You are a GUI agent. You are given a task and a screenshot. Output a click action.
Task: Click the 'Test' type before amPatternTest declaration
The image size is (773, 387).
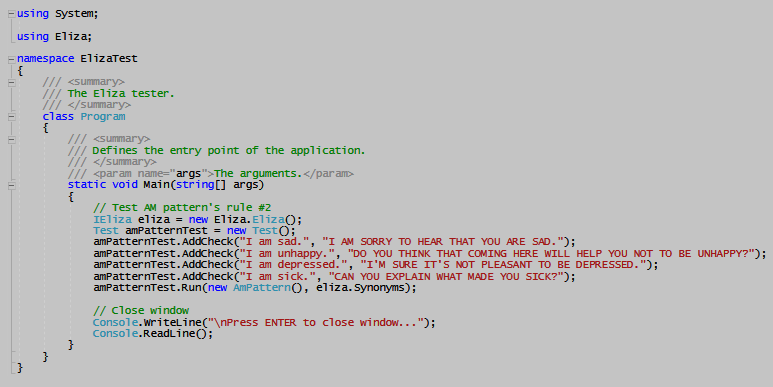point(106,231)
